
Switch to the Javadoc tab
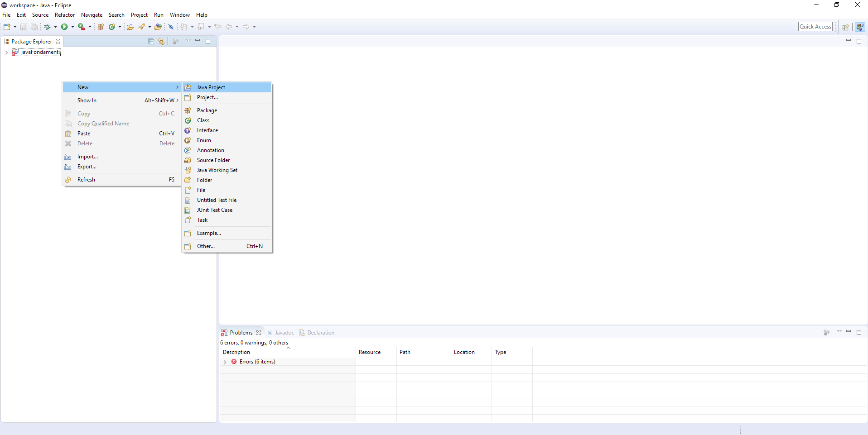280,333
